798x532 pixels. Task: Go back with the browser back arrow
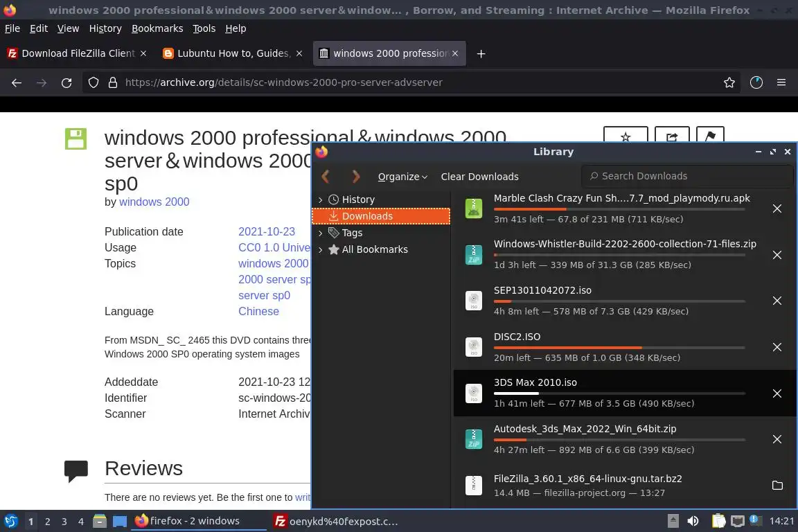17,82
